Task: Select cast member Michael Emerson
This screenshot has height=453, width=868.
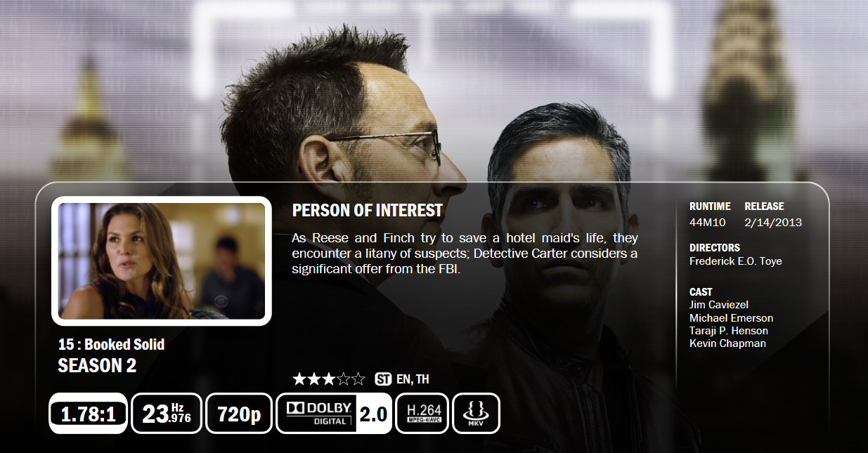Action: (x=731, y=317)
